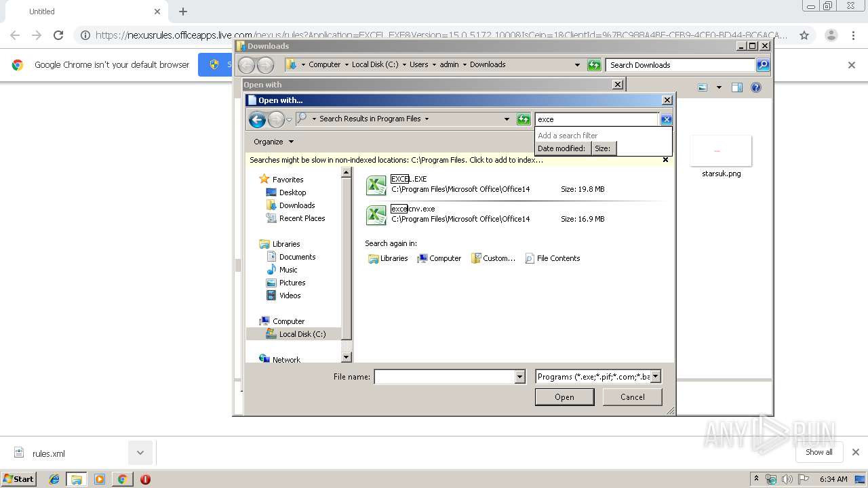
Task: Open the Music library
Action: click(288, 270)
